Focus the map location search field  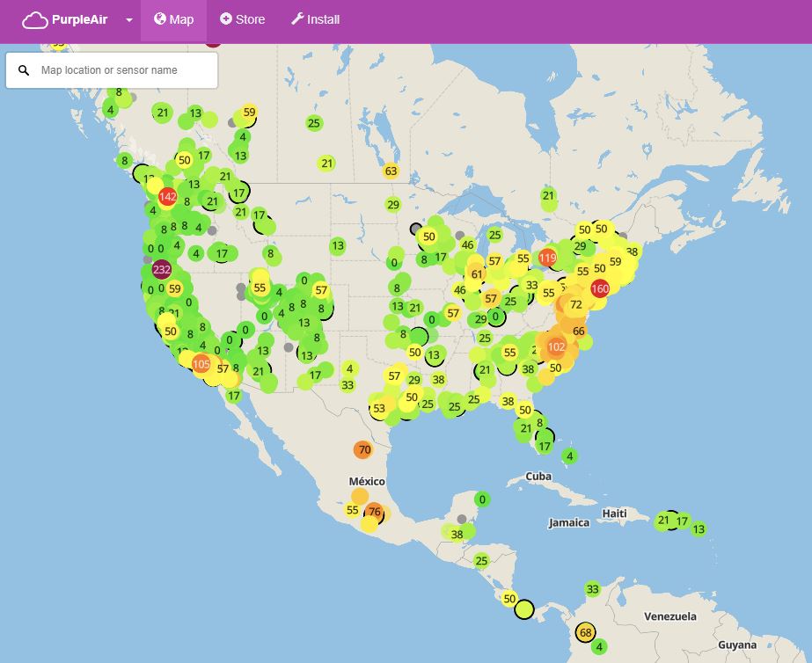point(123,70)
